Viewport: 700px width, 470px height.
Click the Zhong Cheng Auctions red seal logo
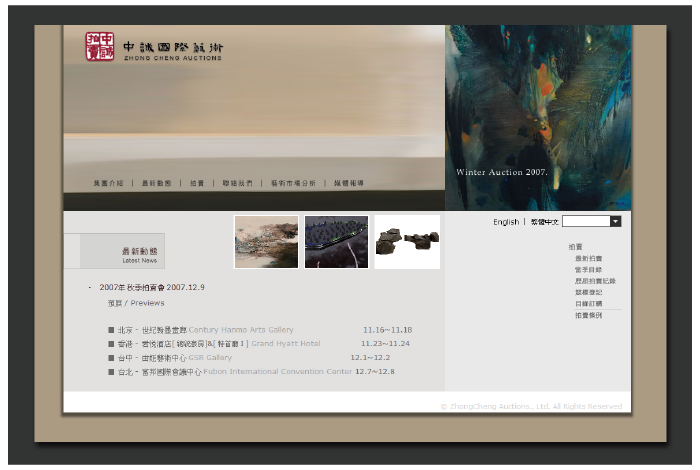coord(100,46)
